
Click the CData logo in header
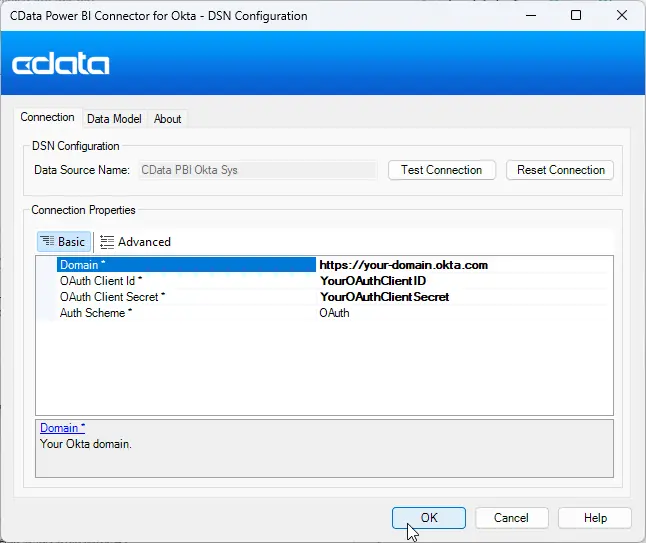pyautogui.click(x=61, y=65)
